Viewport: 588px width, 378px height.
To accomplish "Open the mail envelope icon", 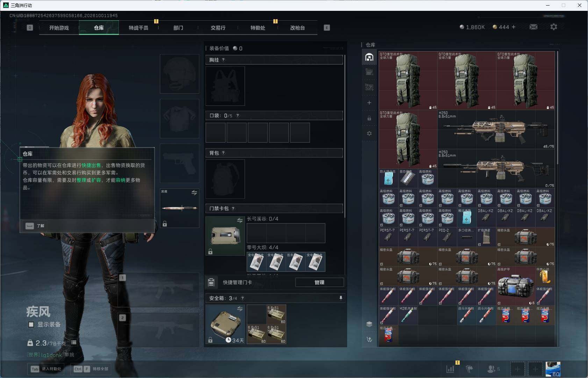I will (x=533, y=27).
